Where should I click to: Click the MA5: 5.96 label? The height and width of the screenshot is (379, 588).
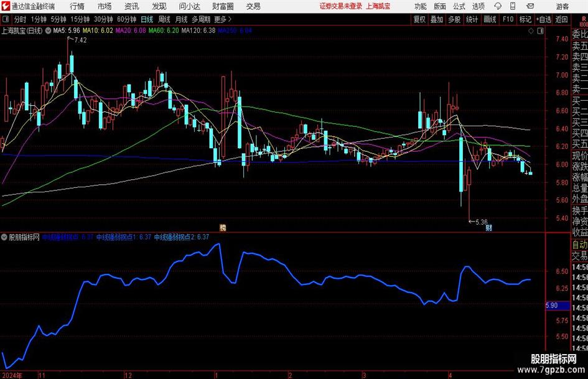(67, 30)
